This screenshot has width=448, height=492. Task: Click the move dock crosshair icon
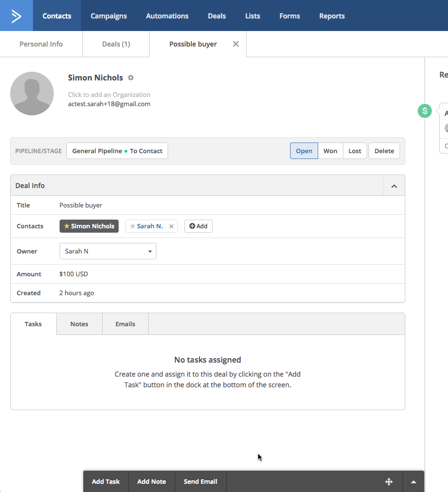[x=388, y=481]
